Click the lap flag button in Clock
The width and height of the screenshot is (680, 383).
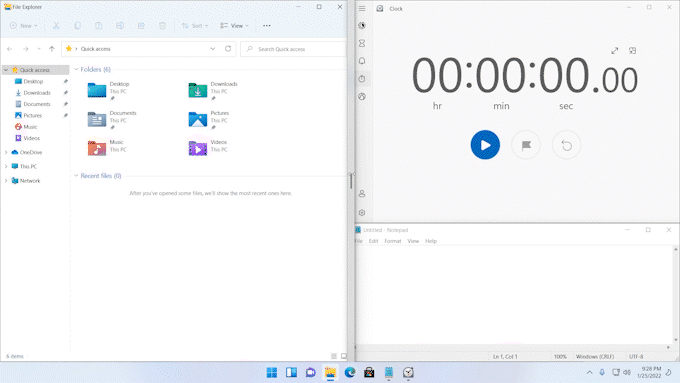click(x=526, y=145)
